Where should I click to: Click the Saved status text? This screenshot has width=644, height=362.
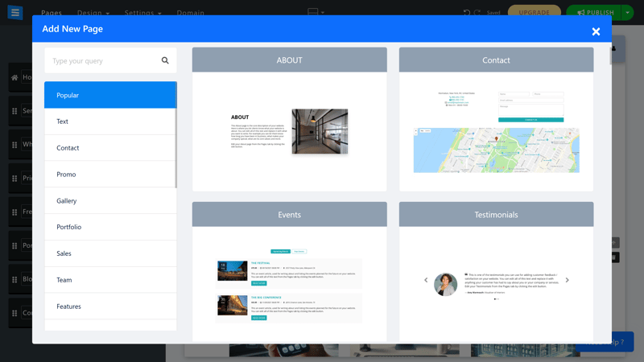[493, 13]
